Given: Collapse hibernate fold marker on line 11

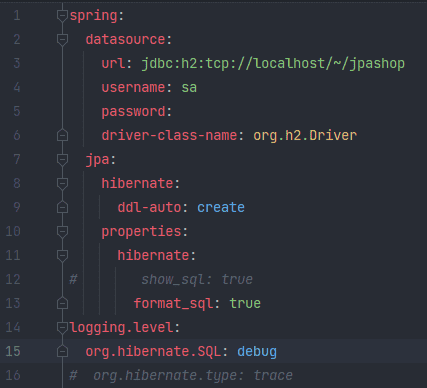Looking at the screenshot, I should (x=62, y=255).
